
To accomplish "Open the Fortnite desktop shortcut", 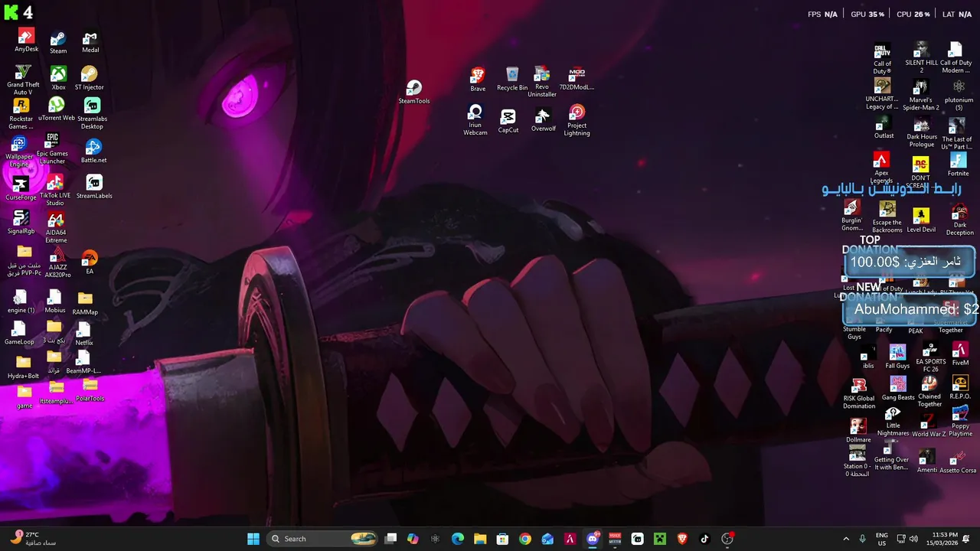I will (958, 165).
